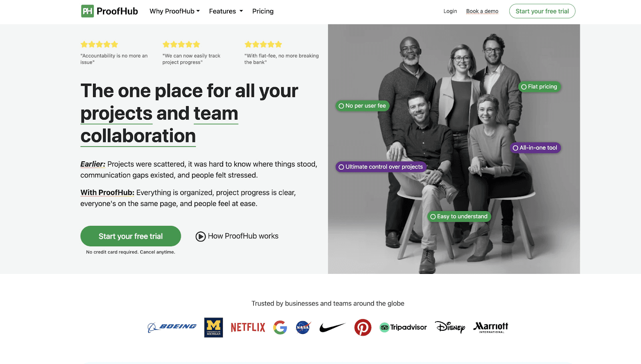The image size is (641, 364).
Task: Click the green Start your free trial button
Action: (131, 236)
